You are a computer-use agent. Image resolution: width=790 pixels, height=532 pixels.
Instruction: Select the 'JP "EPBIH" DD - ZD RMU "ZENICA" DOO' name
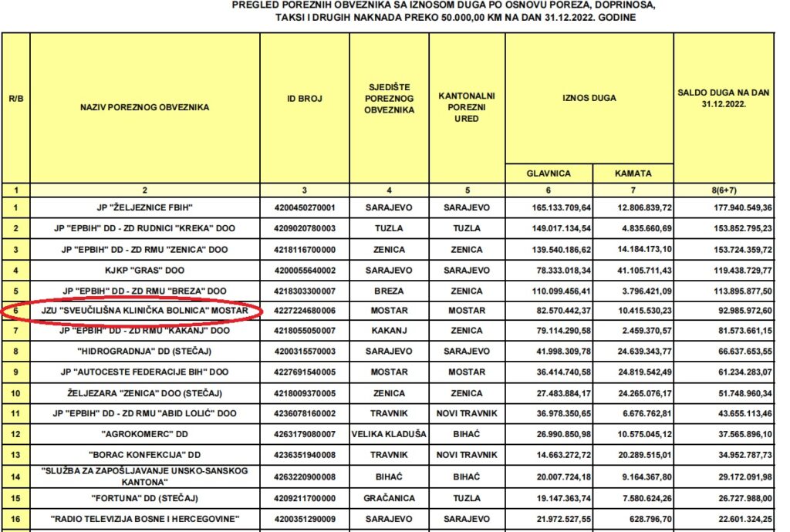(144, 249)
